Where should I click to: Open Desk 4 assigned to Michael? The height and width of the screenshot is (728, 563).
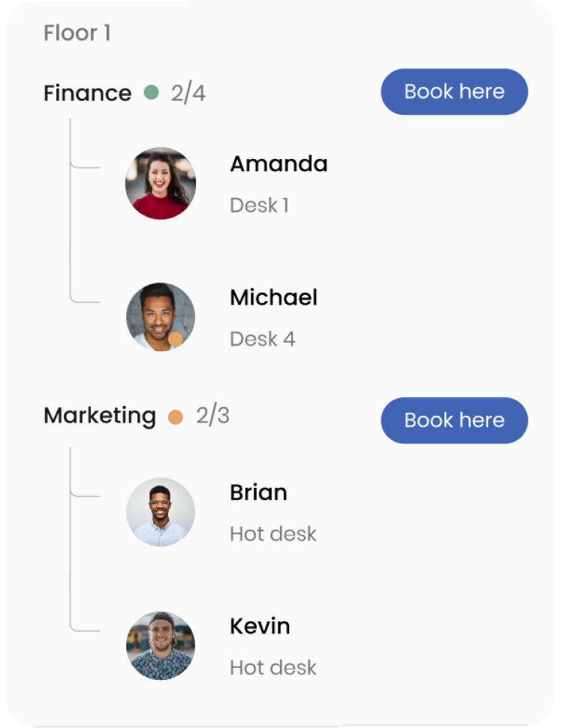pyautogui.click(x=262, y=338)
